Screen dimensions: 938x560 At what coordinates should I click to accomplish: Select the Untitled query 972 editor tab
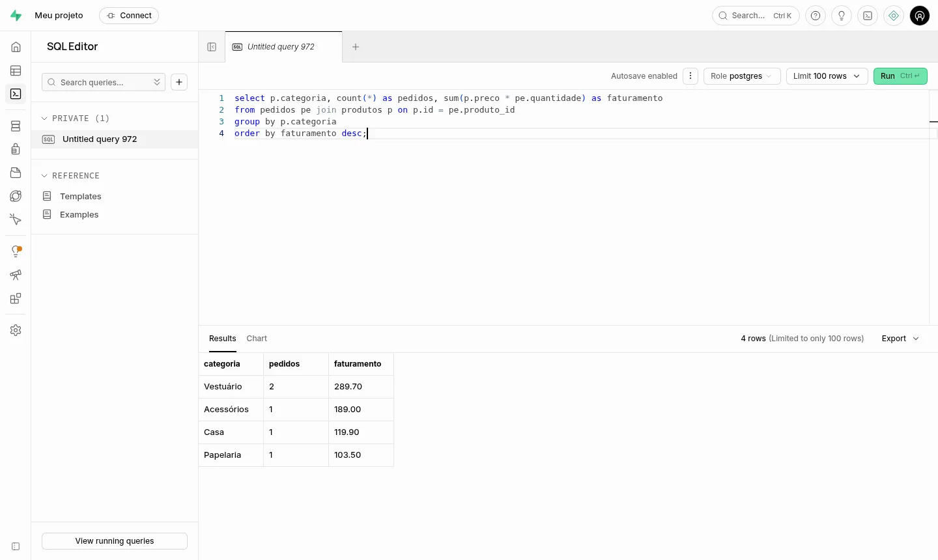(x=283, y=47)
